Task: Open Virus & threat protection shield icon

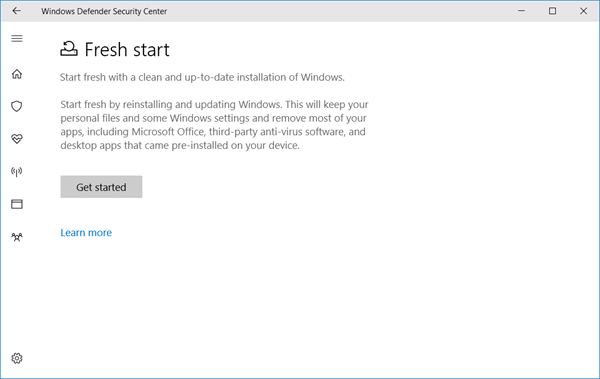Action: [x=17, y=106]
